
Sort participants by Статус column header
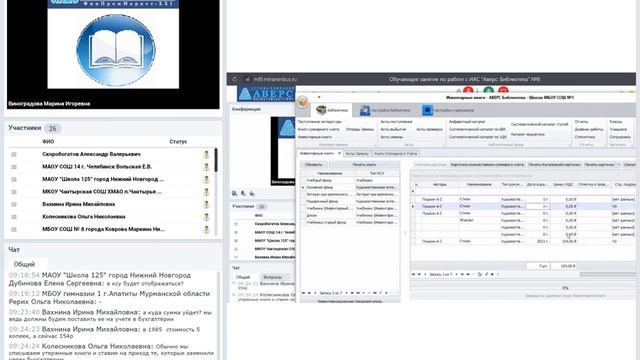178,142
